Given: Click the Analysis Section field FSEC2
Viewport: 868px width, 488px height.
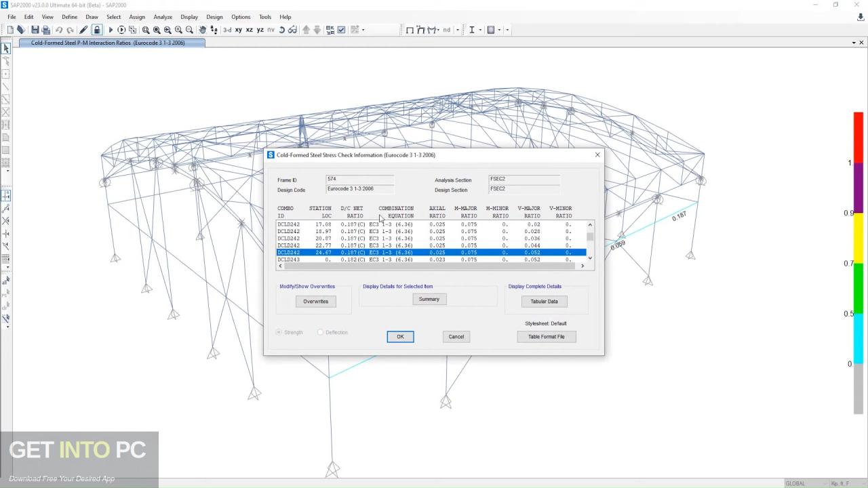Looking at the screenshot, I should point(524,179).
